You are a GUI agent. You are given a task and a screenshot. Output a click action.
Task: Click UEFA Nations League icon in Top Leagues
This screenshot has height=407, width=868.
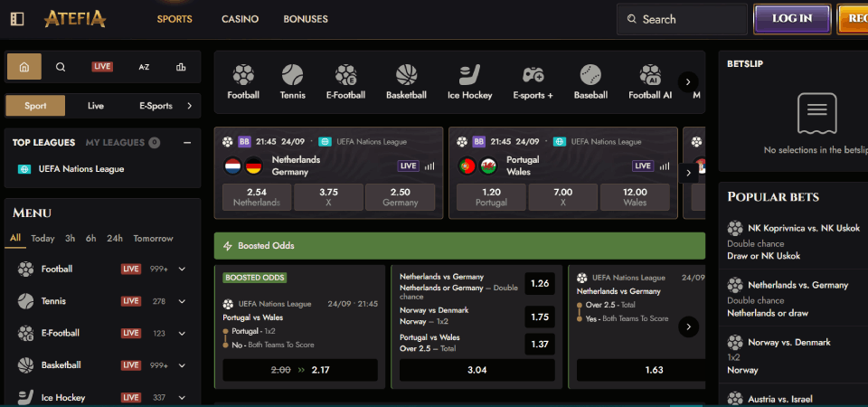(x=24, y=169)
